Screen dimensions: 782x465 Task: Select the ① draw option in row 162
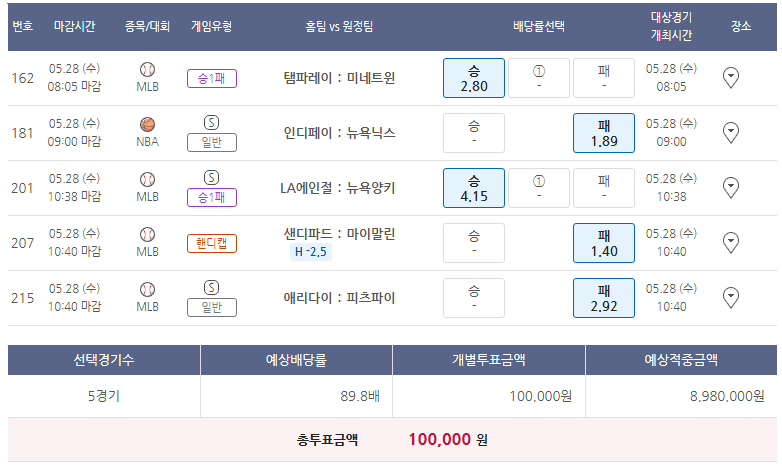pyautogui.click(x=539, y=78)
